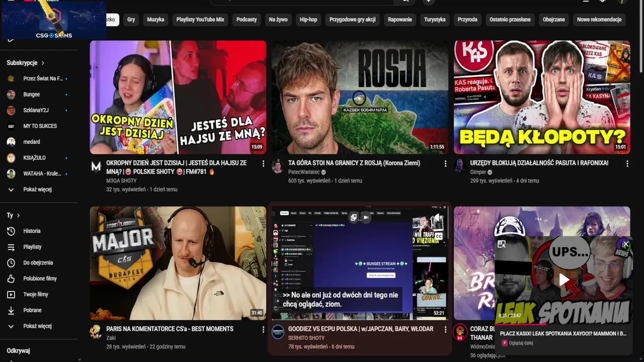This screenshot has height=362, width=644.
Task: Open Pobrane downloads in the sidebar
Action: 32,310
